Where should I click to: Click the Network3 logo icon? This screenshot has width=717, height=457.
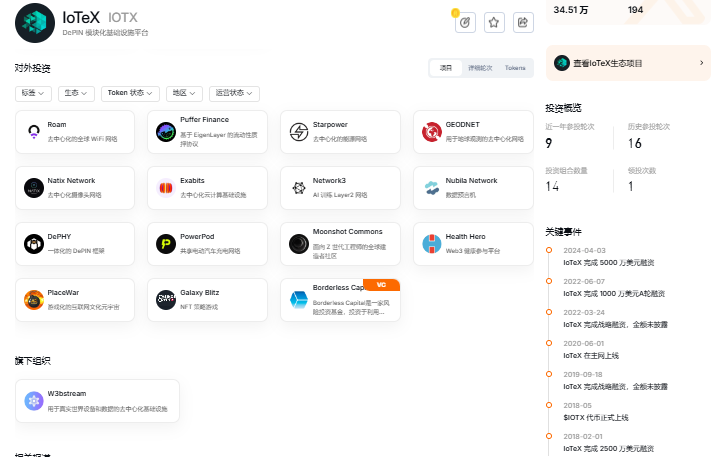click(x=299, y=188)
